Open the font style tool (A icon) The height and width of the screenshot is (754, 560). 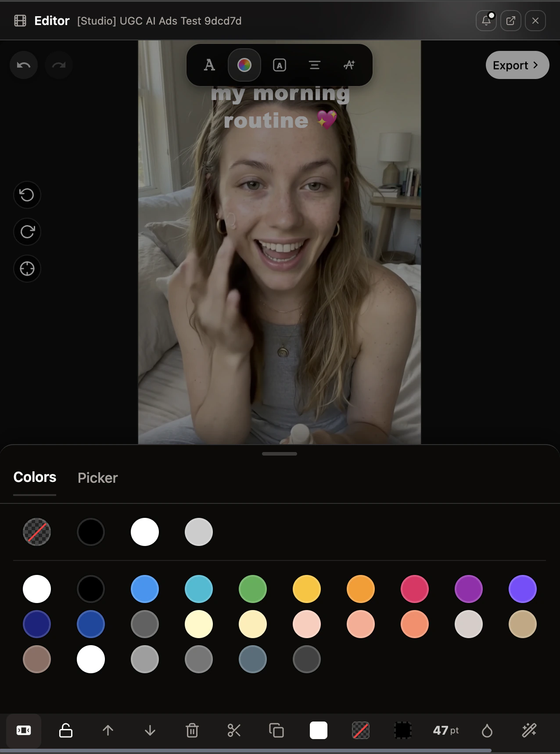coord(209,65)
